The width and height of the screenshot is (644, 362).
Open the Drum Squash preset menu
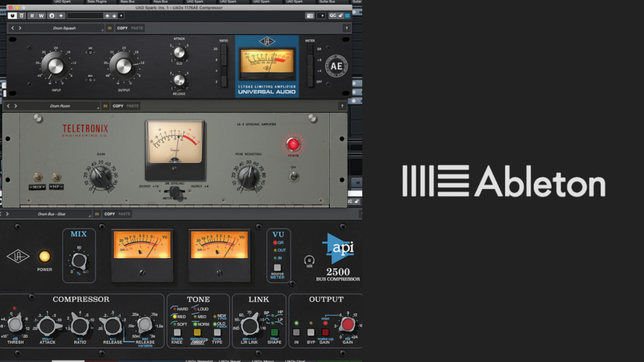(x=65, y=28)
